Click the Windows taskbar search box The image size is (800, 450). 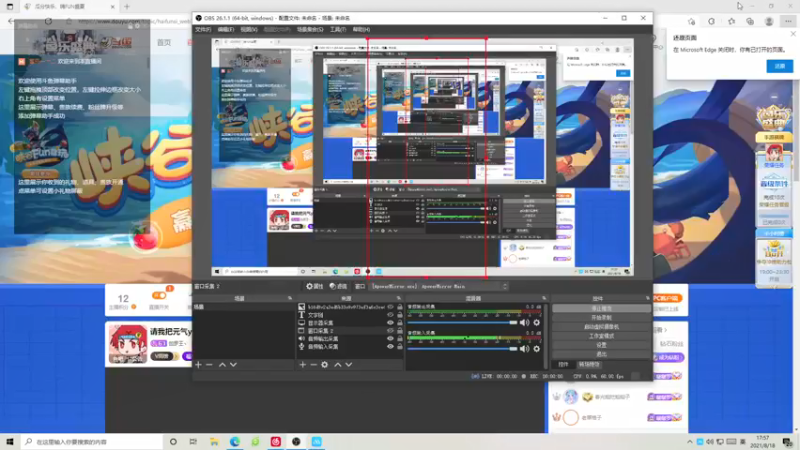pyautogui.click(x=92, y=441)
